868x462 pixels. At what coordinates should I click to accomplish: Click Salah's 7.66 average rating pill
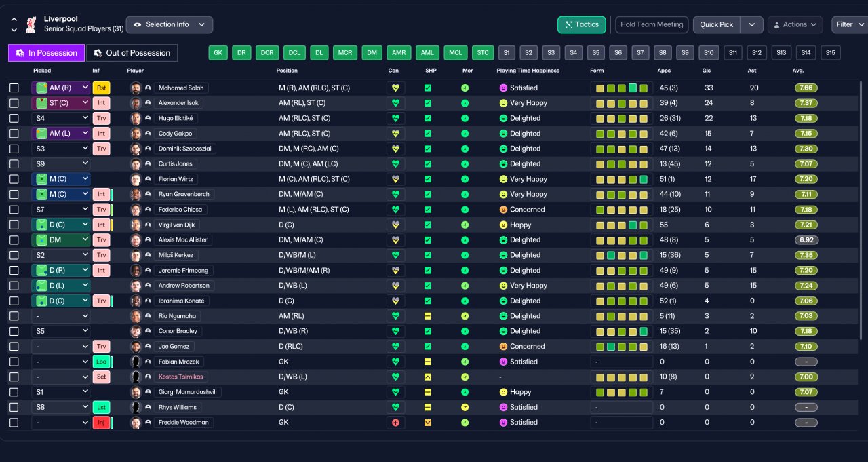(806, 88)
